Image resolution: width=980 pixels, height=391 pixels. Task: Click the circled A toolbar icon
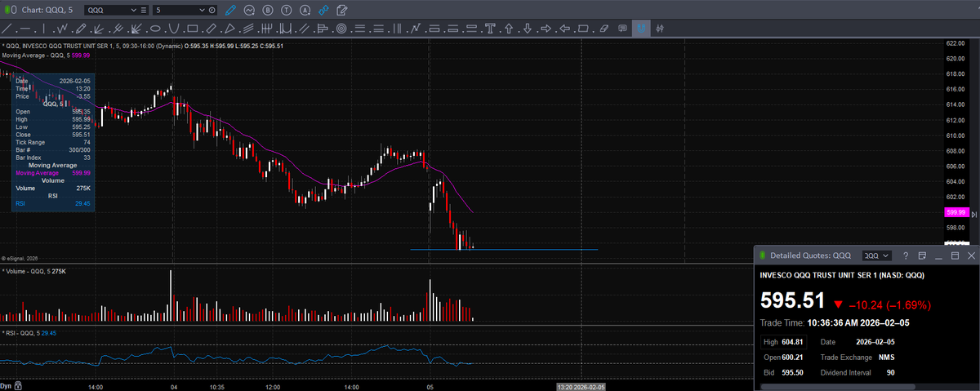pos(305,10)
